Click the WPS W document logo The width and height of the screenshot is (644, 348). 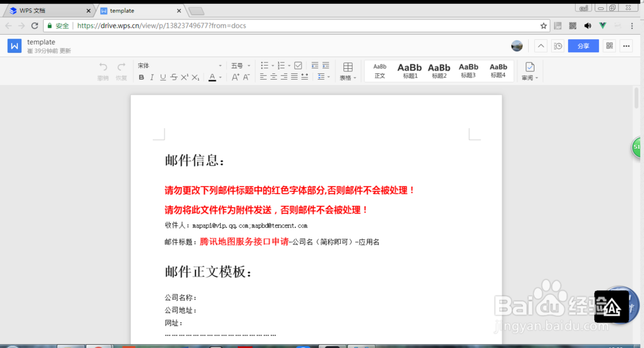coord(14,46)
